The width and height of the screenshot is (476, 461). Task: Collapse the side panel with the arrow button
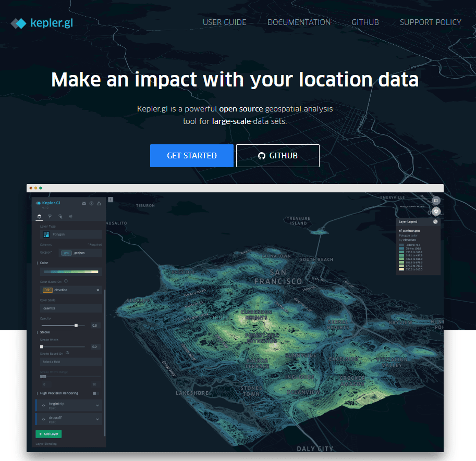111,200
